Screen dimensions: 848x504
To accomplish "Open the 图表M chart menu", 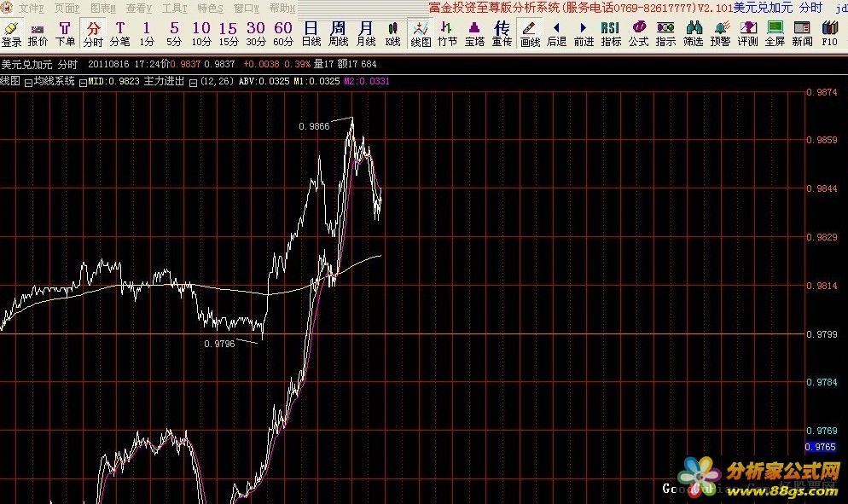I will (x=103, y=9).
